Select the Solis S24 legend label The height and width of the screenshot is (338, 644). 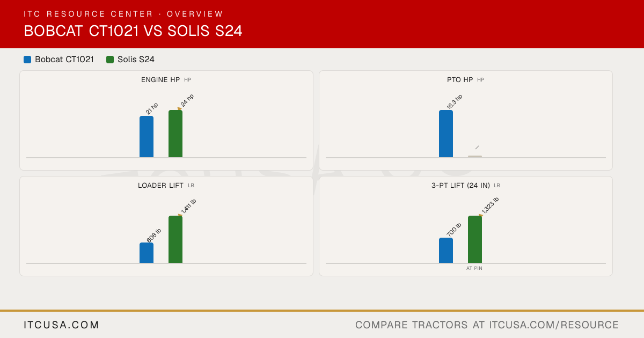(x=136, y=60)
